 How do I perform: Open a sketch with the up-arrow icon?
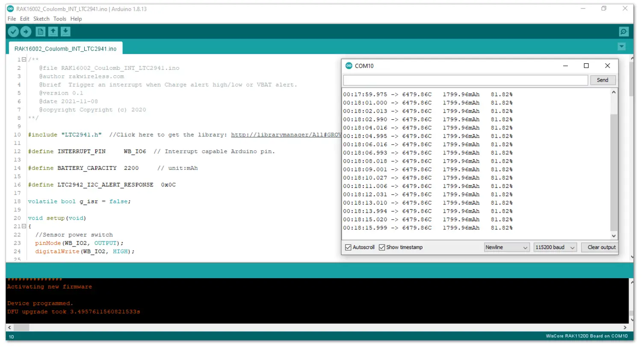(53, 31)
